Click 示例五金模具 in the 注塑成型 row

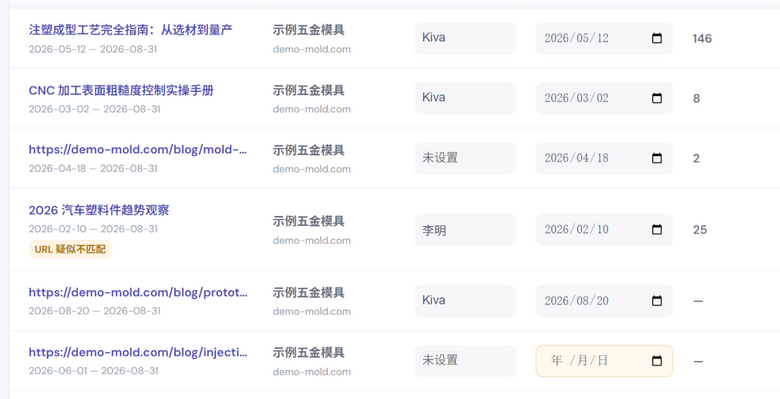click(308, 30)
